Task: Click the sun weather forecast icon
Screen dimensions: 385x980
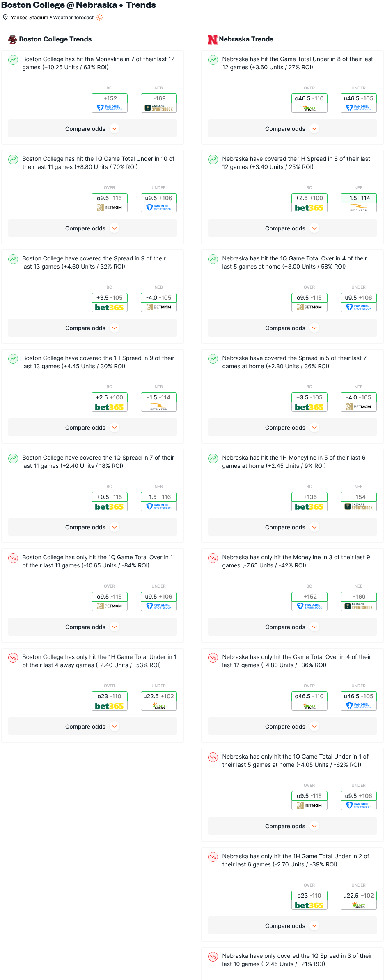Action: point(100,17)
